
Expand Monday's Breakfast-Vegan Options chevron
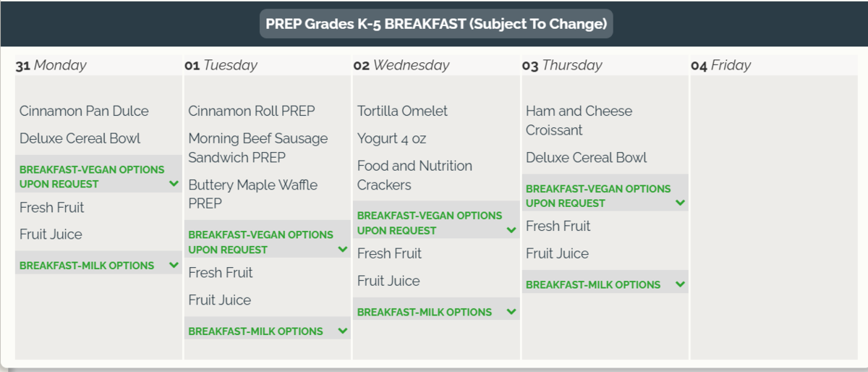click(174, 184)
